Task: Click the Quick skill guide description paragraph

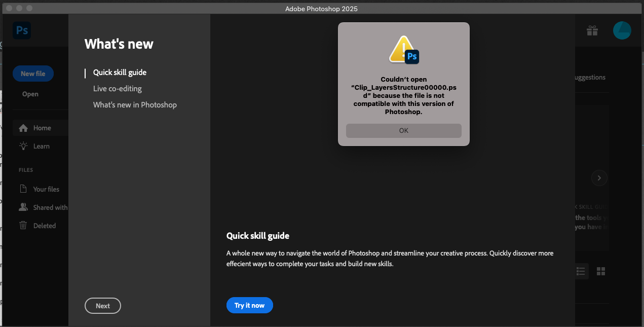Action: [390, 259]
